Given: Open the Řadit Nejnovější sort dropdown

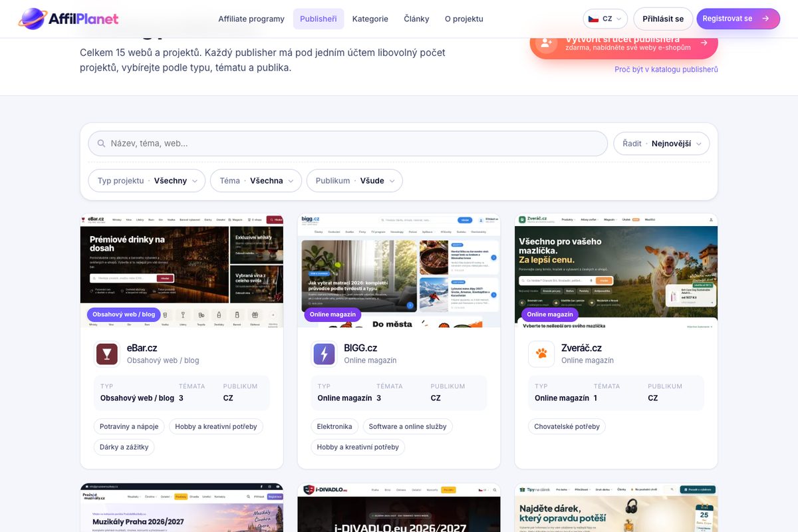Looking at the screenshot, I should tap(662, 144).
